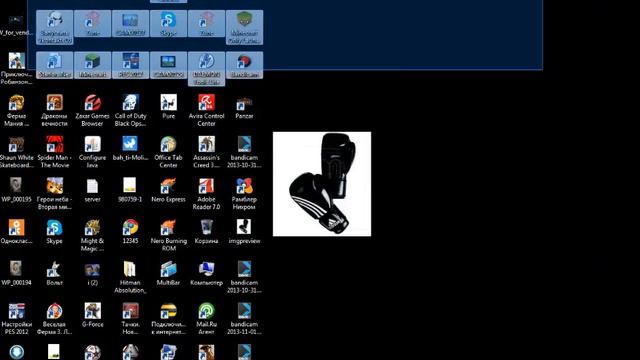Launch Mail.Ru Агент shortcut
The width and height of the screenshot is (640, 360).
pyautogui.click(x=207, y=319)
